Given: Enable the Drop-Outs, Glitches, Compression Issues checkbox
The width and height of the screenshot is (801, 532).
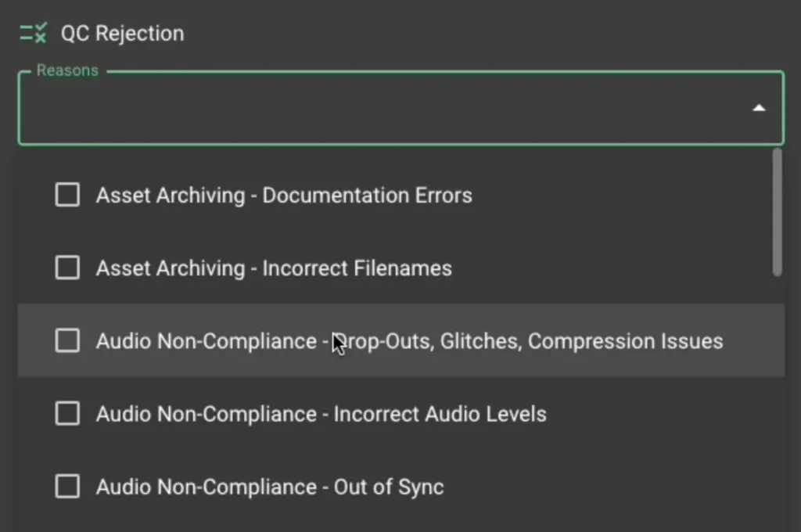Looking at the screenshot, I should (67, 341).
